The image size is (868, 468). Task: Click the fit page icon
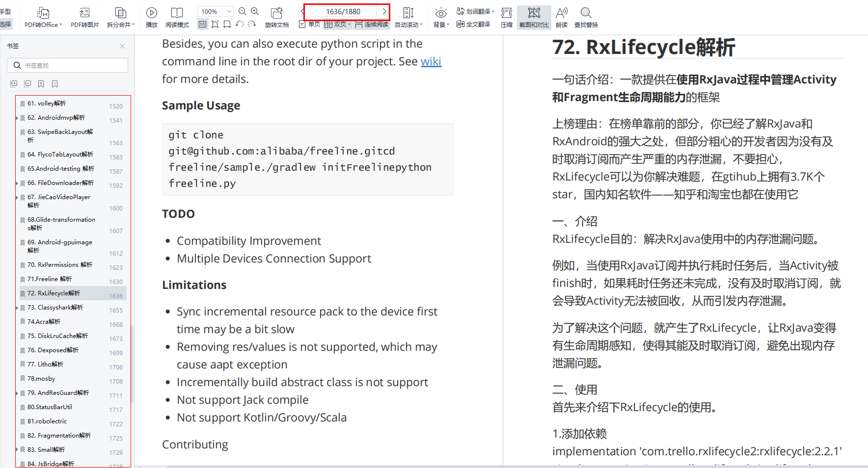pyautogui.click(x=215, y=24)
